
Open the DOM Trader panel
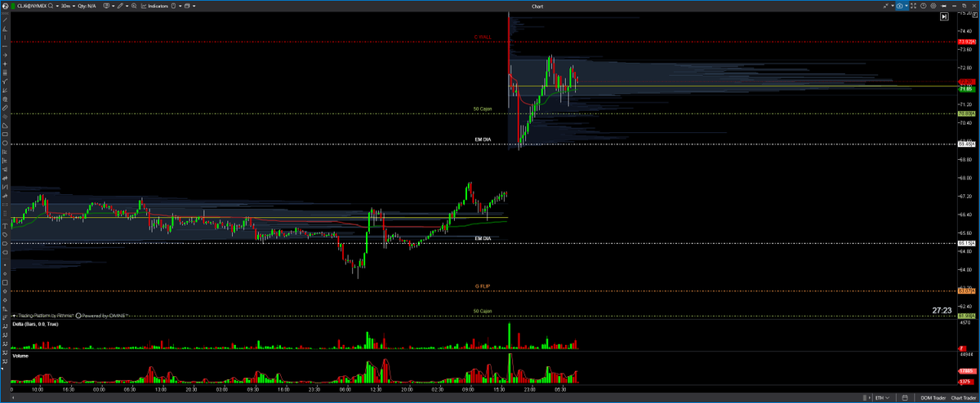click(x=933, y=398)
